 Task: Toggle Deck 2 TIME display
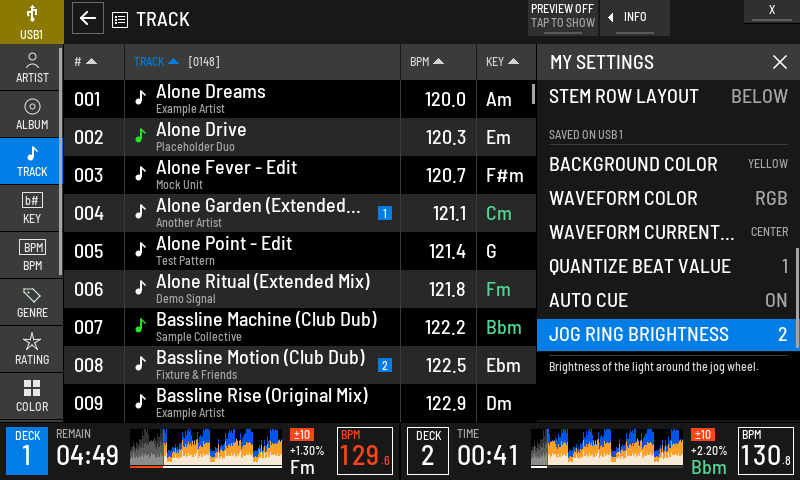[x=488, y=449]
